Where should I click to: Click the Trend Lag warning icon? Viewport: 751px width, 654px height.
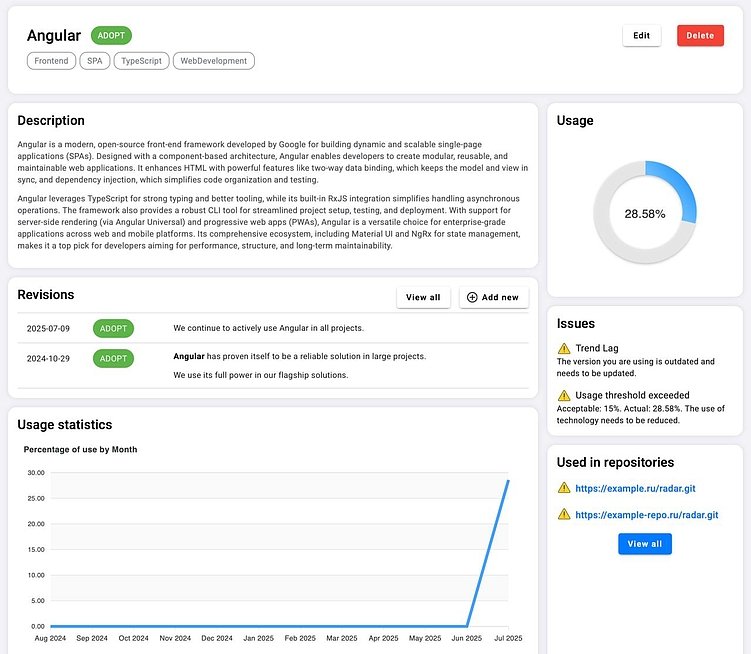[564, 348]
